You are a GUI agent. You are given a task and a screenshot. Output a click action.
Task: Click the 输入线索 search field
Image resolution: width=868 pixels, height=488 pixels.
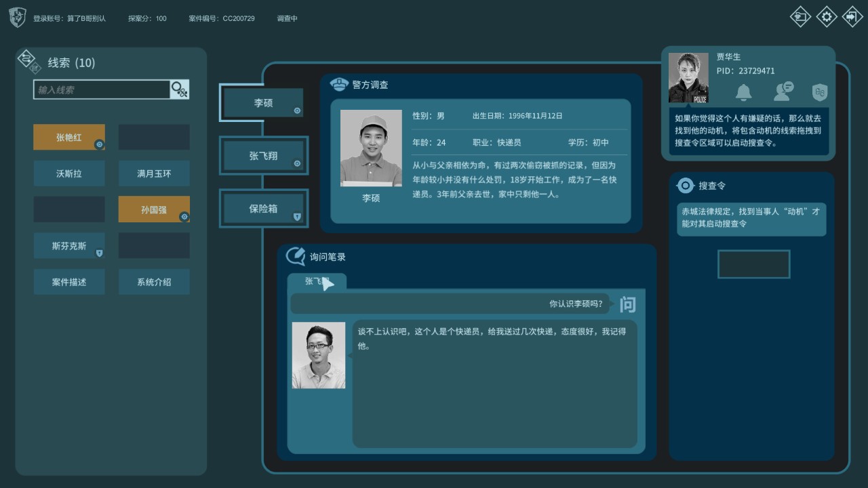102,89
